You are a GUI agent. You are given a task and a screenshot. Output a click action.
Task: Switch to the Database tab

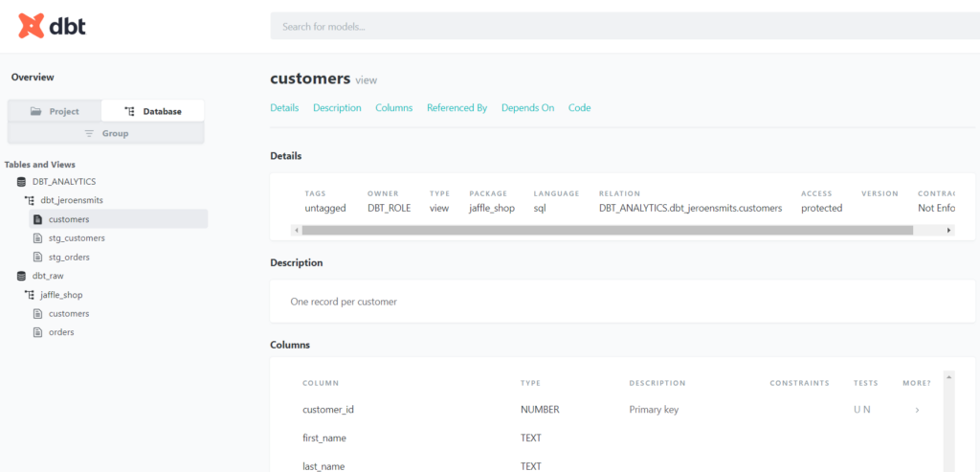[x=152, y=111]
